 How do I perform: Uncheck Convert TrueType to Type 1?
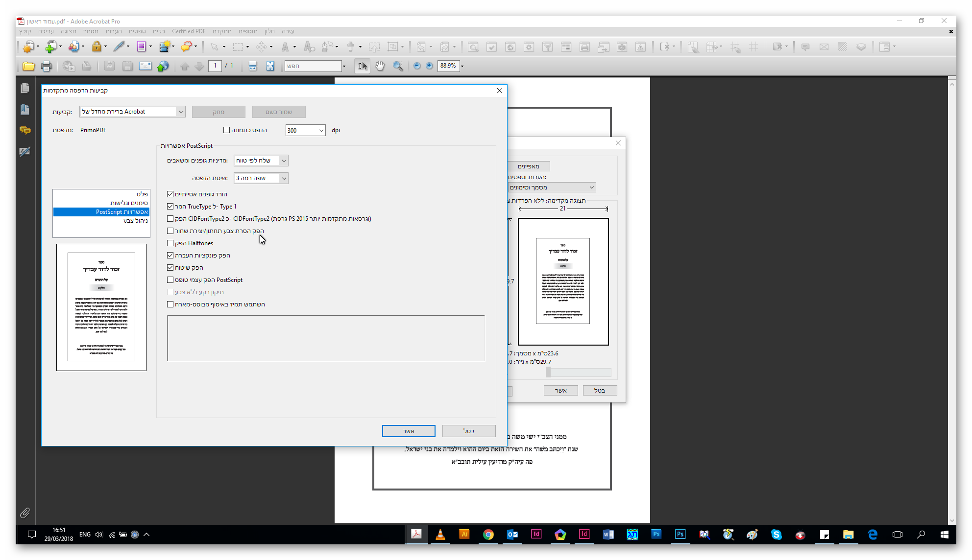[x=170, y=207]
